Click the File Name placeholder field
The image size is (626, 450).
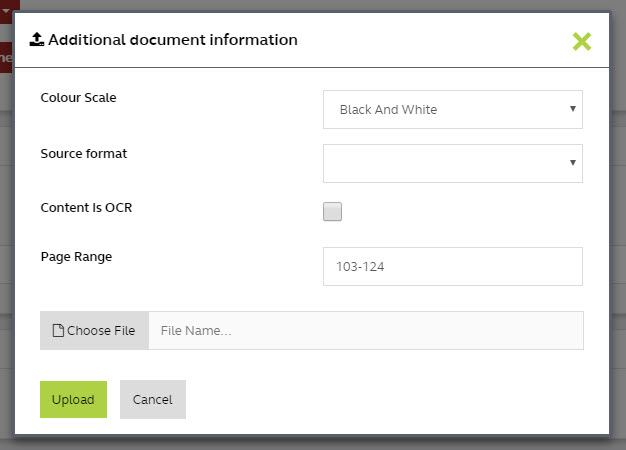[x=365, y=331]
